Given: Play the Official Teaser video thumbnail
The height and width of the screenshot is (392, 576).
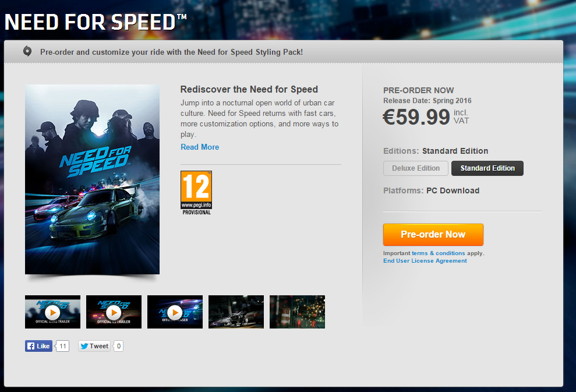Looking at the screenshot, I should [x=175, y=312].
